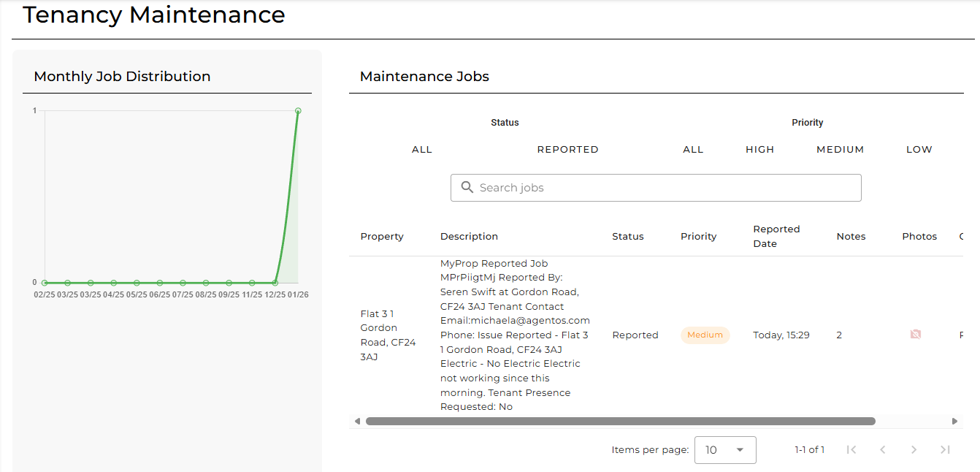Go to the first page arrow
Viewport: 980px width, 472px height.
851,450
